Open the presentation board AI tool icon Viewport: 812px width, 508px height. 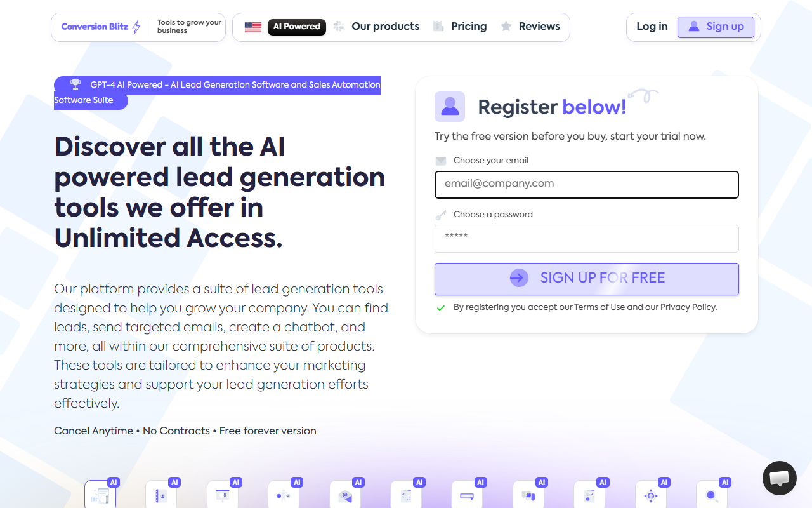pyautogui.click(x=223, y=494)
